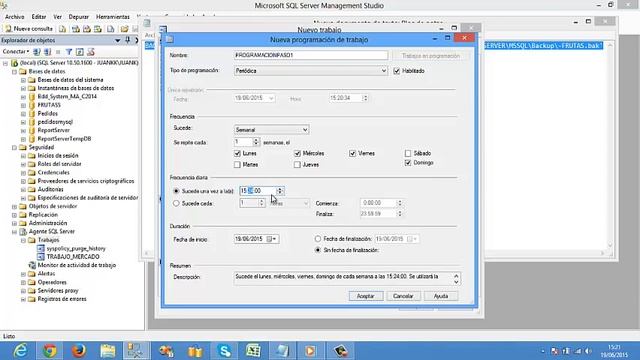The image size is (640, 360).
Task: Uncheck the Domingo checkbox
Action: tap(408, 163)
